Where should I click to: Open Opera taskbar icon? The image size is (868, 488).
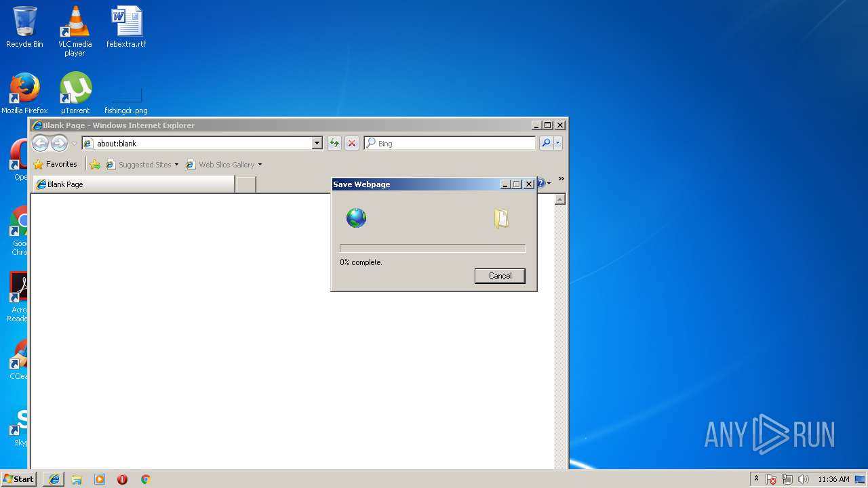click(122, 479)
